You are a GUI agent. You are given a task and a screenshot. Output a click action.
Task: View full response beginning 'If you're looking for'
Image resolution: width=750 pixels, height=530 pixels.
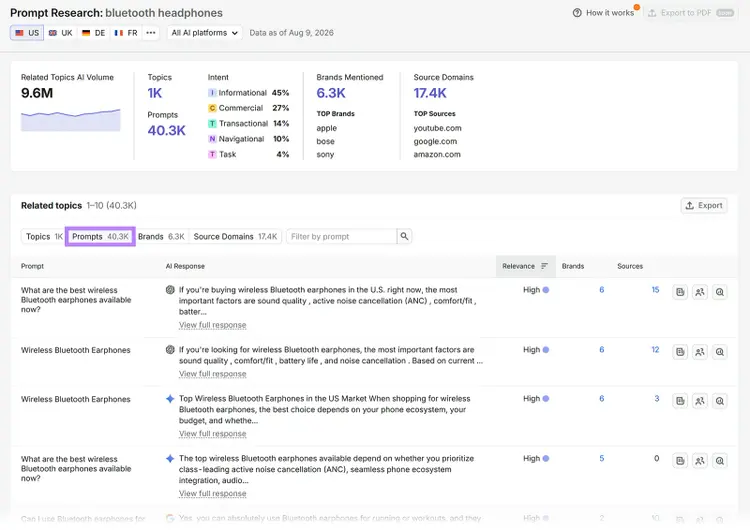(x=212, y=374)
